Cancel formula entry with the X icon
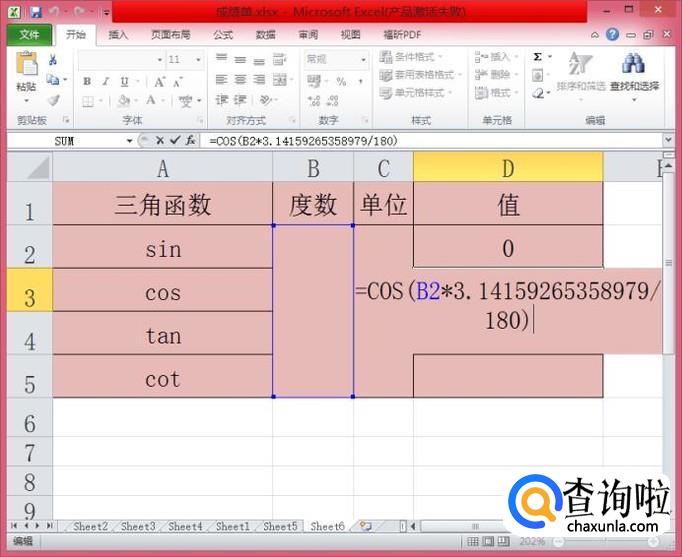The height and width of the screenshot is (557, 682). click(160, 141)
